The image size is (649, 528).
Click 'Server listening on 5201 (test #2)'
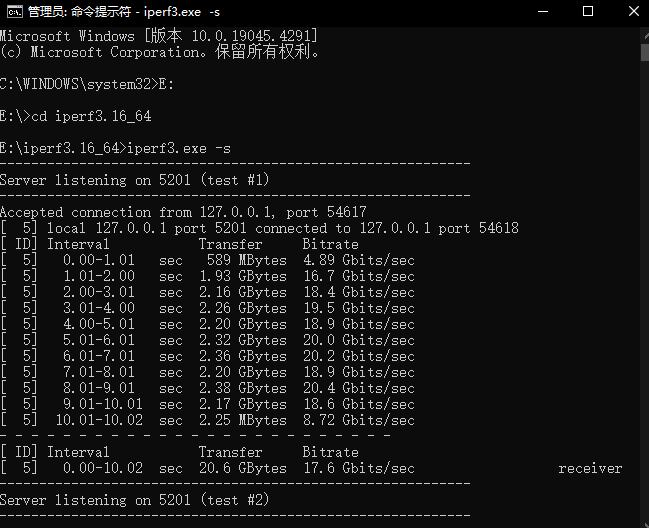[135, 500]
